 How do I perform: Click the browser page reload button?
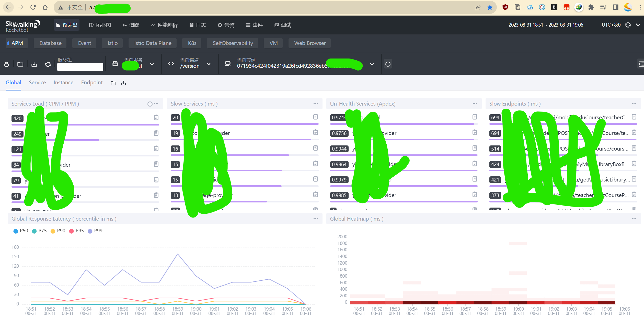coord(33,7)
